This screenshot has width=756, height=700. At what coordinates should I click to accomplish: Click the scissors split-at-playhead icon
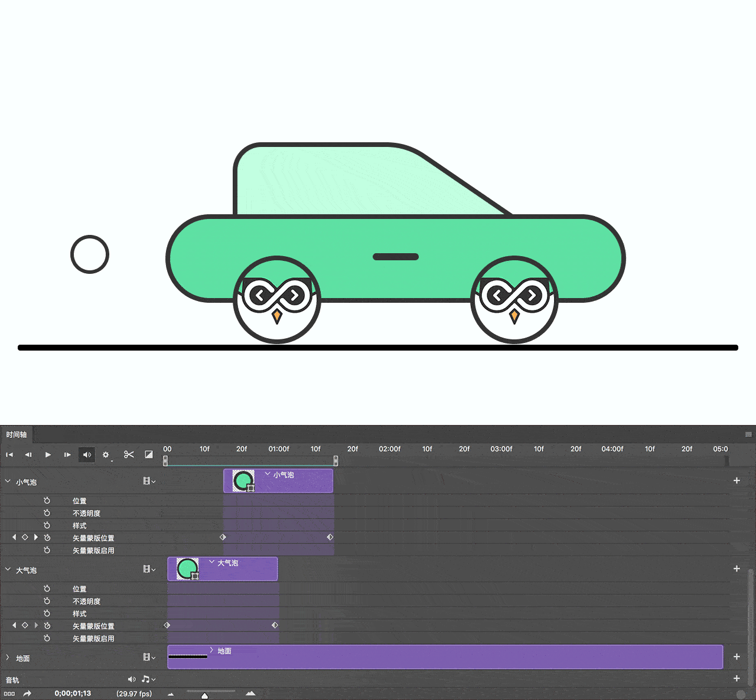(129, 454)
